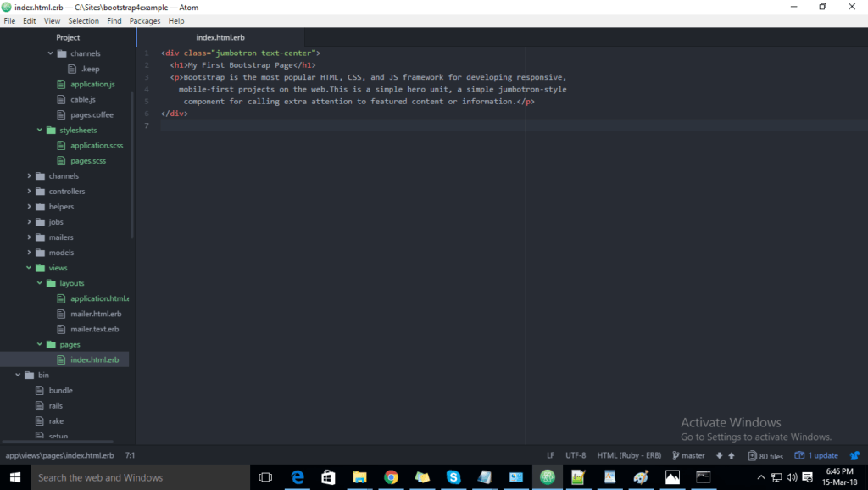
Task: Open cable.js file
Action: (x=83, y=100)
